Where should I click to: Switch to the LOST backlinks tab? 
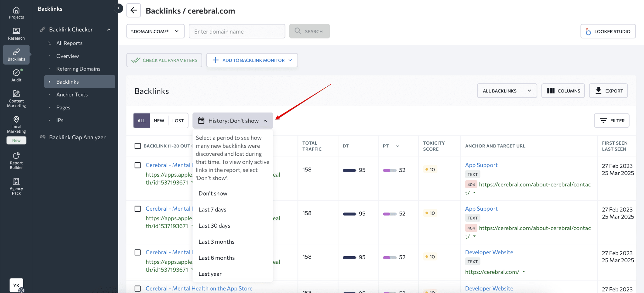click(178, 120)
